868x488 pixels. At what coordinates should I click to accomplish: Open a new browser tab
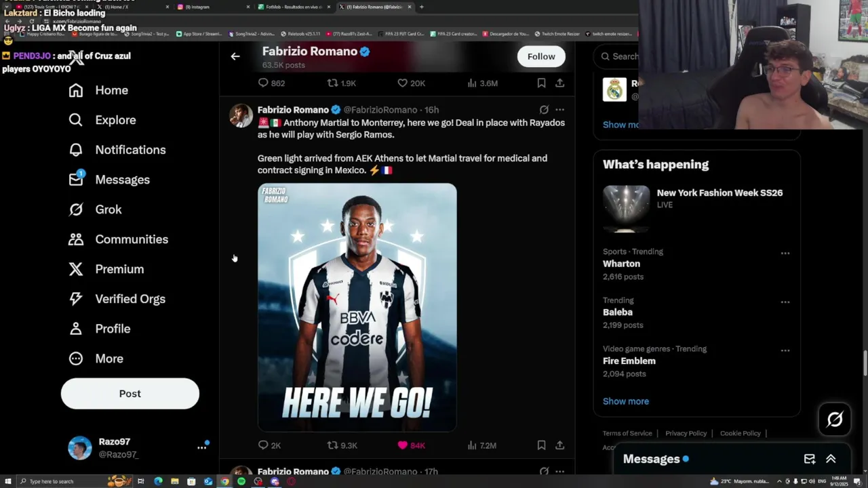421,7
